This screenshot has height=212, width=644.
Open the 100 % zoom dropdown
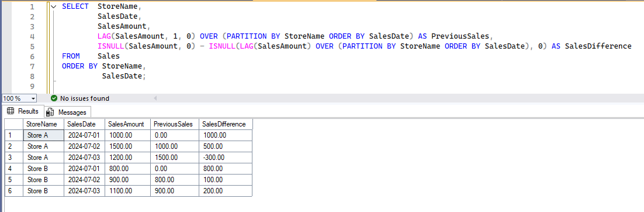click(33, 99)
